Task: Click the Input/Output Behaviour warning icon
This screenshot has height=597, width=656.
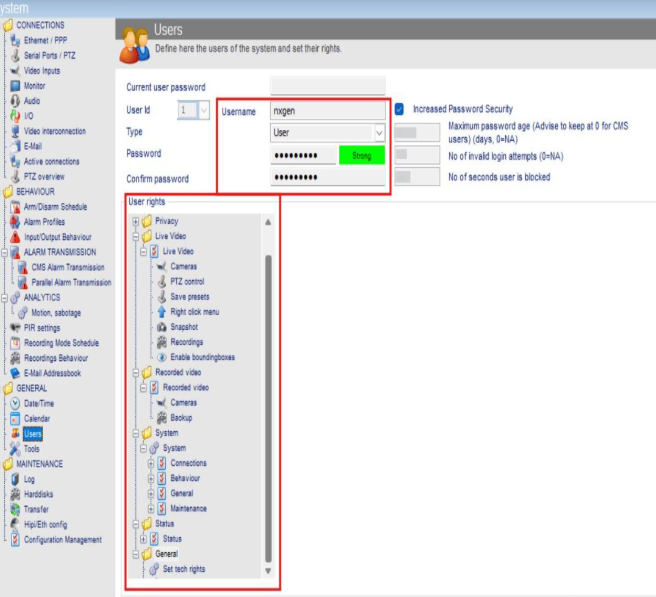Action: point(15,237)
